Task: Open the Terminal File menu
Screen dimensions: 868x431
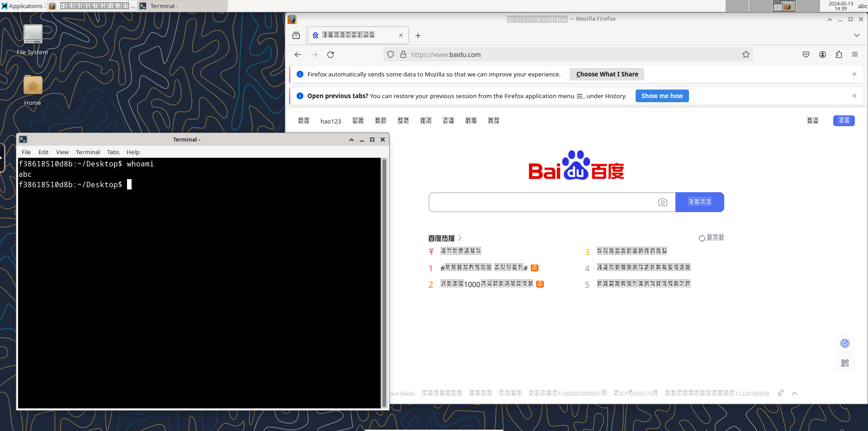Action: click(26, 152)
